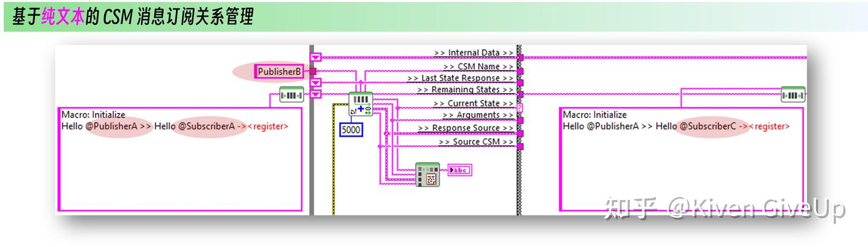
Task: Click the '>> Current State >>' label
Action: [473, 104]
